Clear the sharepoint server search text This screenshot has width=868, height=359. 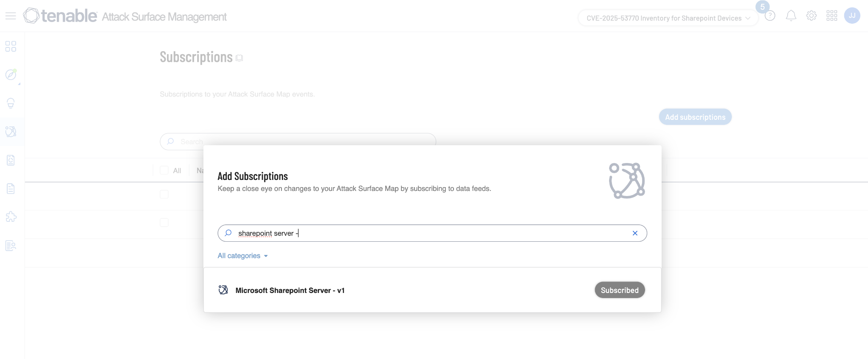[635, 233]
